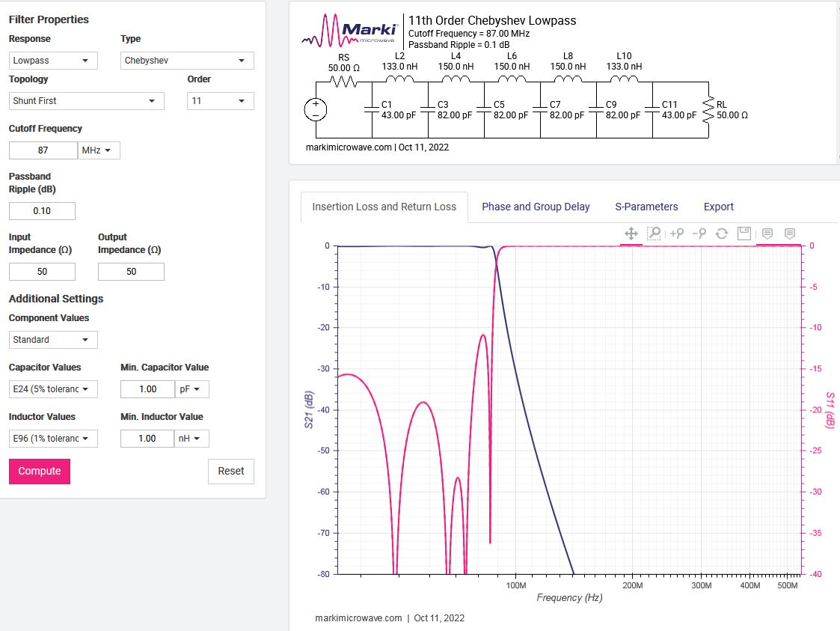Viewport: 840px width, 631px height.
Task: Toggle the second hover tooltip icon
Action: click(x=790, y=234)
